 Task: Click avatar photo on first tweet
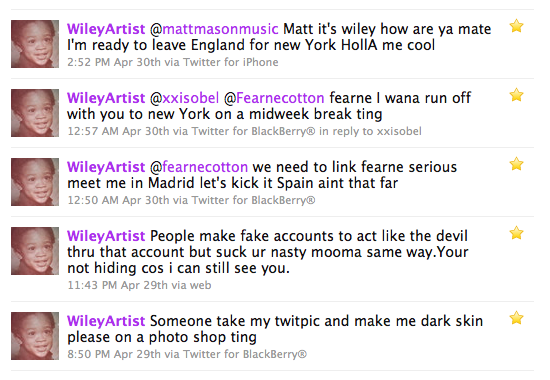tap(35, 44)
